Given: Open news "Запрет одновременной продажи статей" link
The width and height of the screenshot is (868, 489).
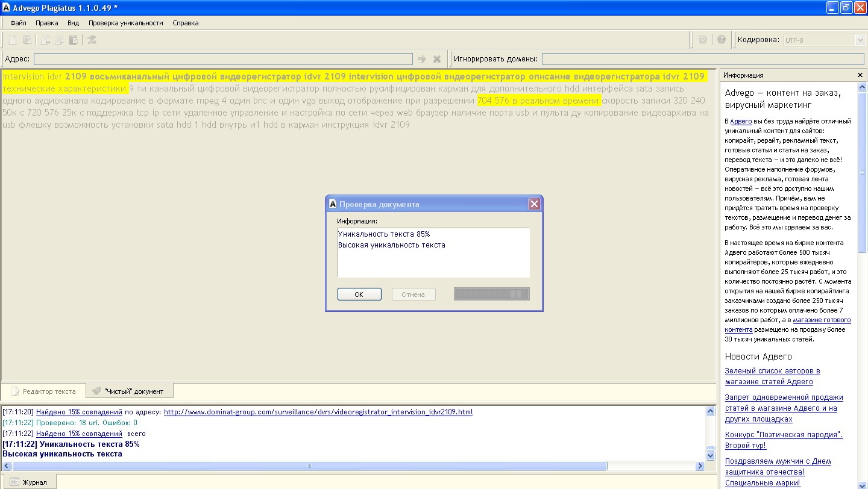Looking at the screenshot, I should [784, 408].
